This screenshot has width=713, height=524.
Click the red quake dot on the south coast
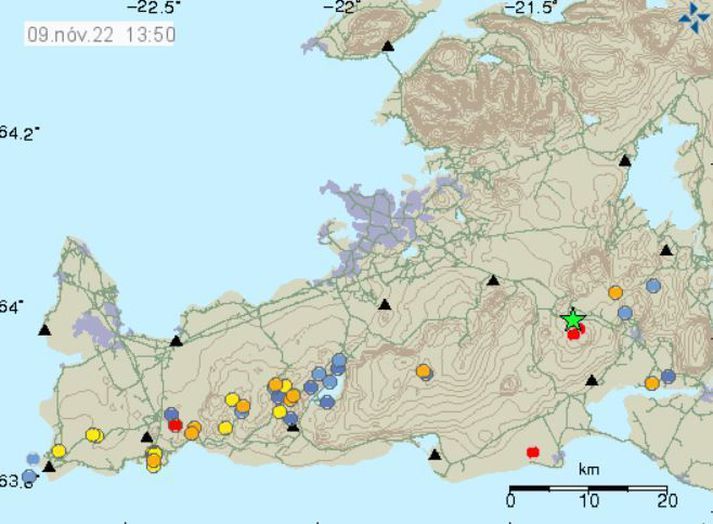pyautogui.click(x=533, y=452)
